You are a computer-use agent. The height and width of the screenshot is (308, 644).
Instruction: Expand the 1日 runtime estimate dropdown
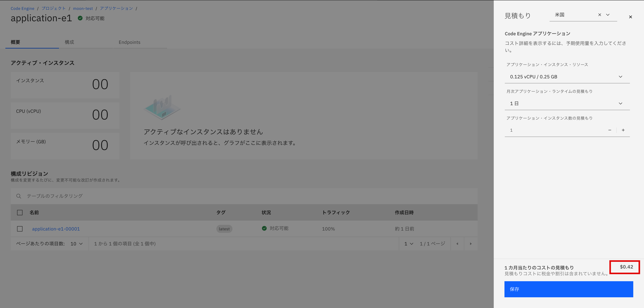coord(567,103)
